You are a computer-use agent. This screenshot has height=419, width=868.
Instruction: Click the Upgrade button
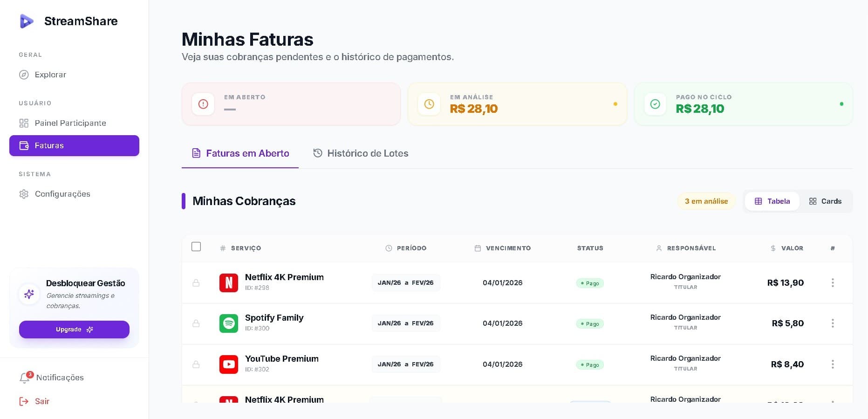pos(74,330)
